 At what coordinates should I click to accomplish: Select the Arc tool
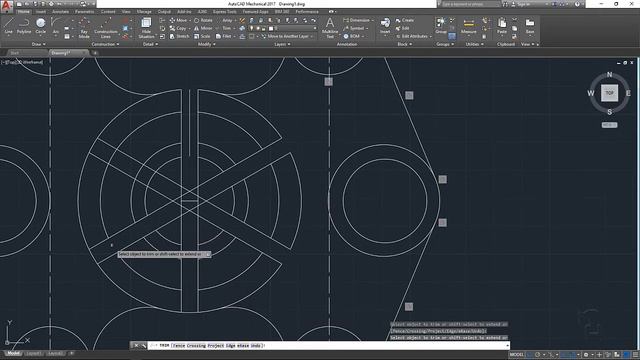[56, 26]
